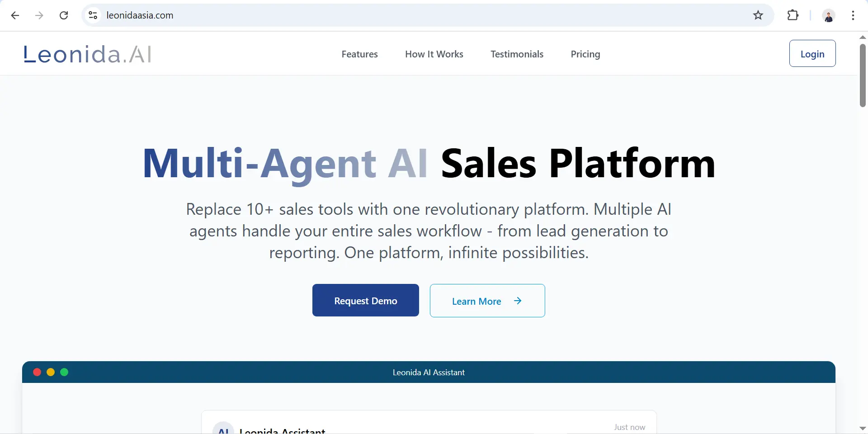Click the scrollbar down arrow
Viewport: 868px width, 434px height.
[x=863, y=428]
